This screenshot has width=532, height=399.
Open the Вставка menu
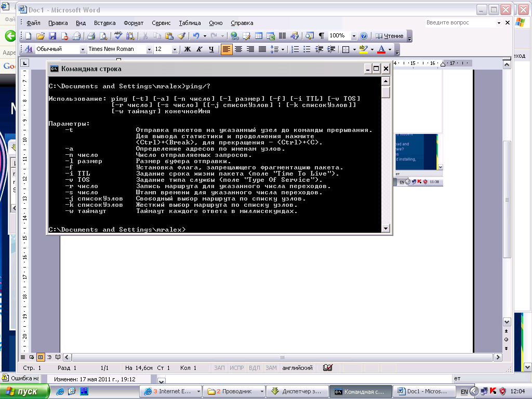coord(105,23)
